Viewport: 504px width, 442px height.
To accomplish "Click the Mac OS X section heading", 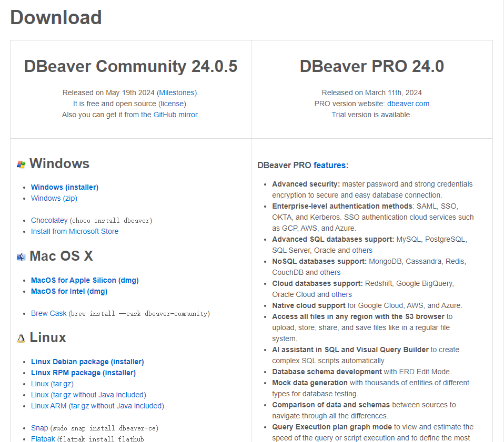I will click(61, 256).
